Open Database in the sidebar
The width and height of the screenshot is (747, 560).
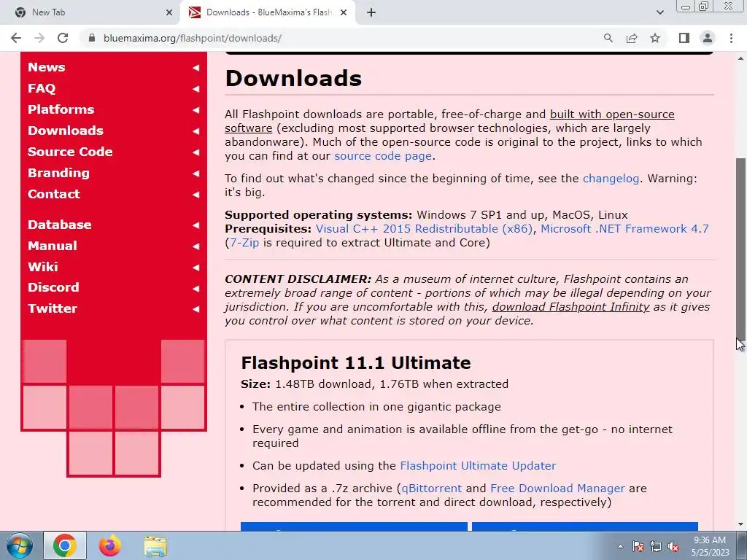pos(60,225)
